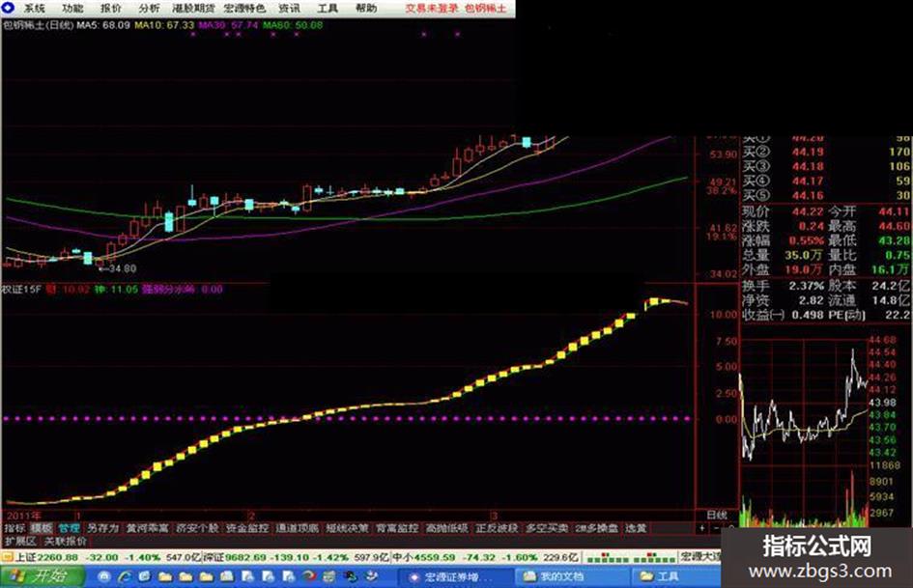Apply the 资金监控 indicator template
Viewport: 913px width, 588px height.
click(247, 528)
